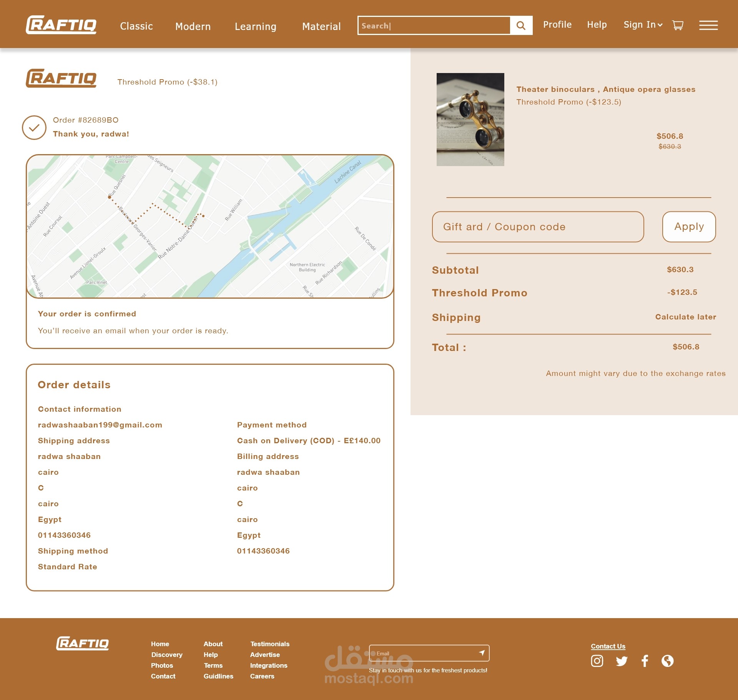
Task: Click the Instagram icon in footer
Action: (597, 661)
